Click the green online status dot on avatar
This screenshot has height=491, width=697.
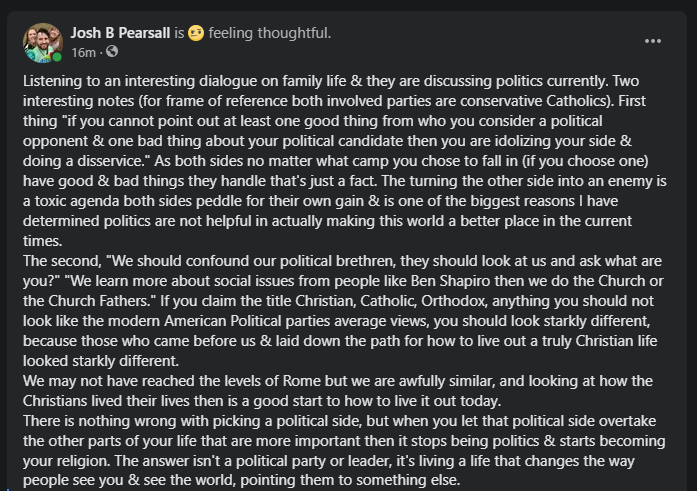pyautogui.click(x=57, y=57)
